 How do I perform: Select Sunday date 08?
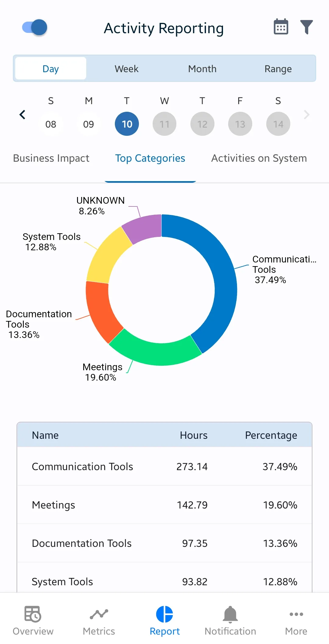click(x=51, y=124)
